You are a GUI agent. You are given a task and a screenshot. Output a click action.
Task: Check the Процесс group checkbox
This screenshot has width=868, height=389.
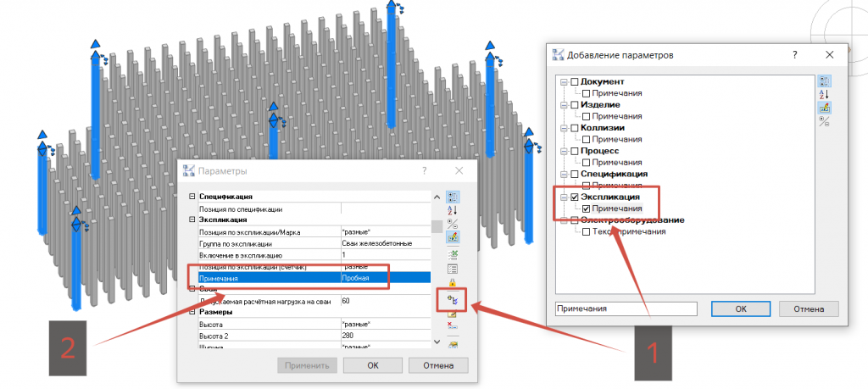[574, 151]
